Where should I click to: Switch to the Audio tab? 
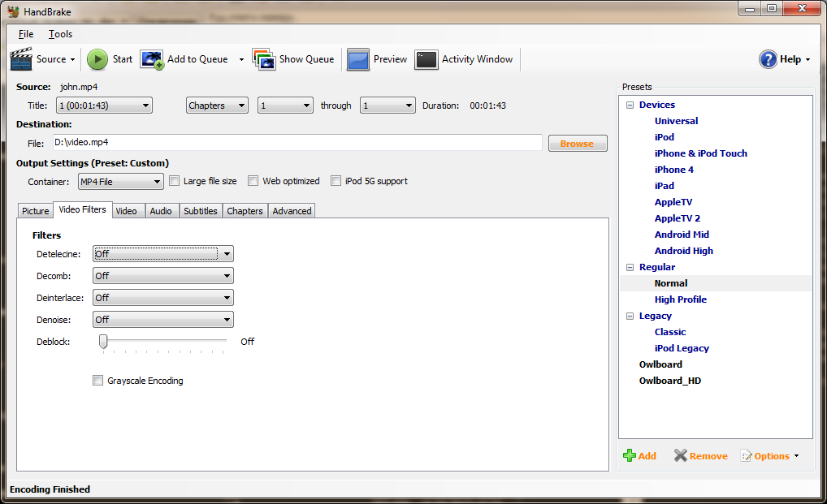coord(161,211)
